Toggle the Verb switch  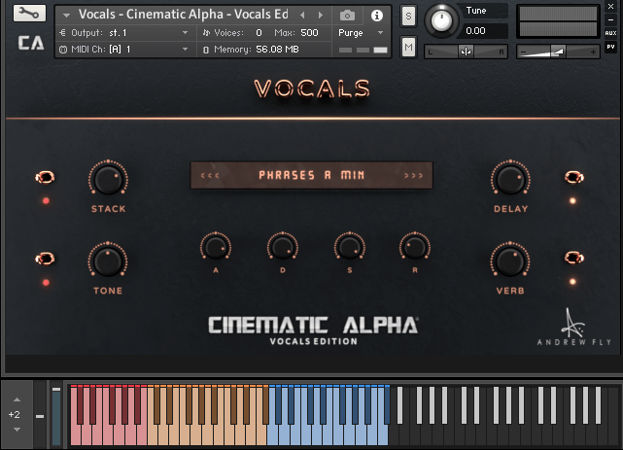tap(573, 259)
